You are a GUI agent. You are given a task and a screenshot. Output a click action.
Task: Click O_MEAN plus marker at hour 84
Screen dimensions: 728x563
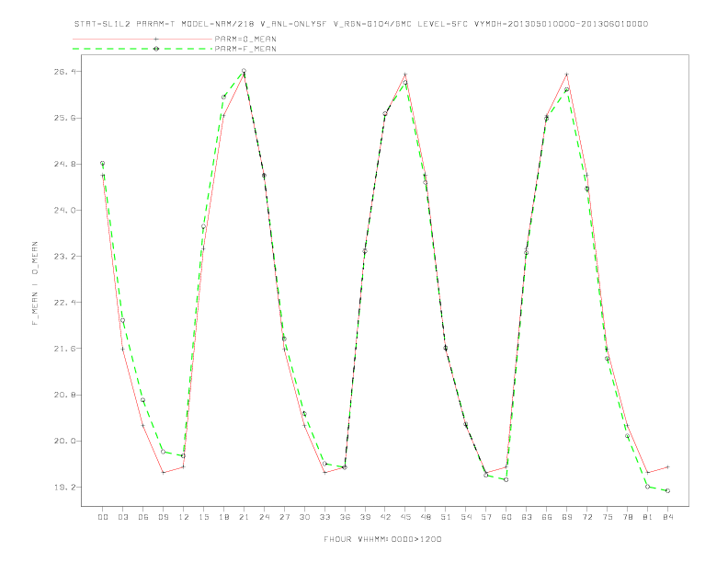[x=667, y=466]
